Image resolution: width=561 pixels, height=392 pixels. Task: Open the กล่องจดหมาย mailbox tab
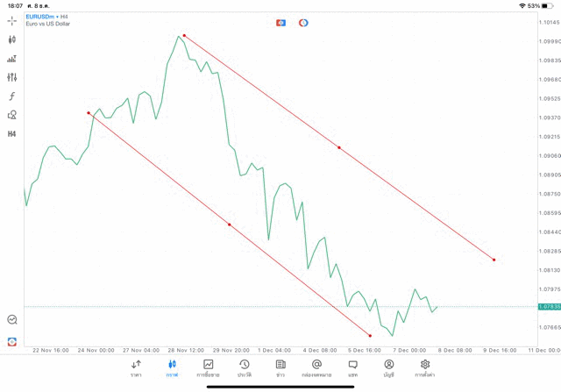pos(316,367)
